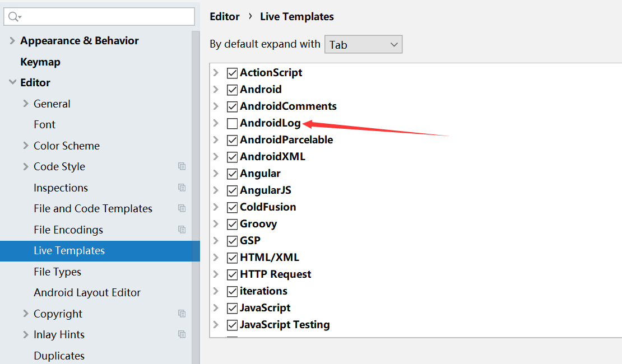This screenshot has width=622, height=364.
Task: Click the icon beside File and Code Templates
Action: (x=182, y=208)
